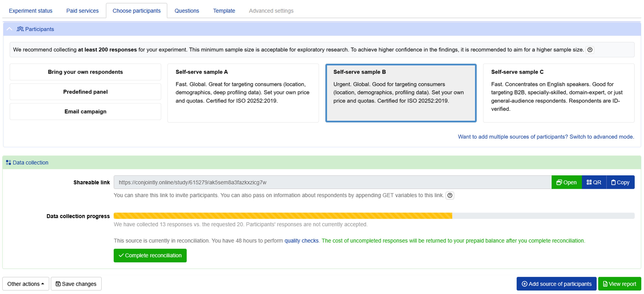644x294 pixels.
Task: Click the 'Data collection progress' label
Action: click(78, 216)
